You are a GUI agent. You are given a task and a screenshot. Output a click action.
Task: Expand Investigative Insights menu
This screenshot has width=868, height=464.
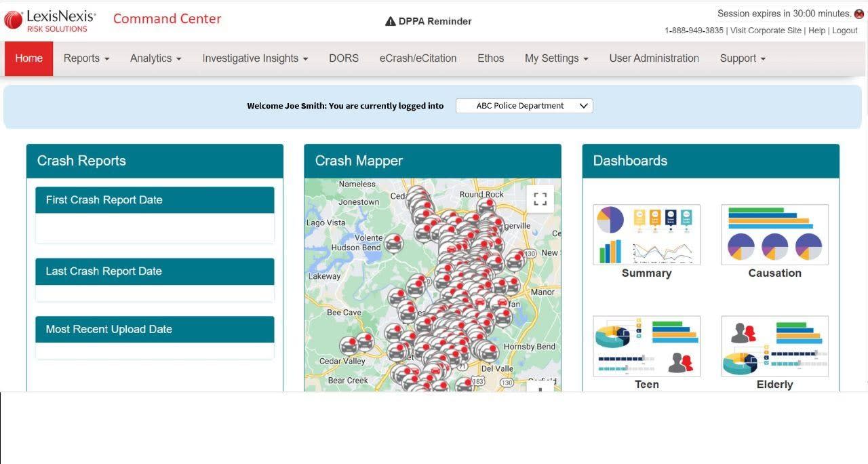[255, 58]
